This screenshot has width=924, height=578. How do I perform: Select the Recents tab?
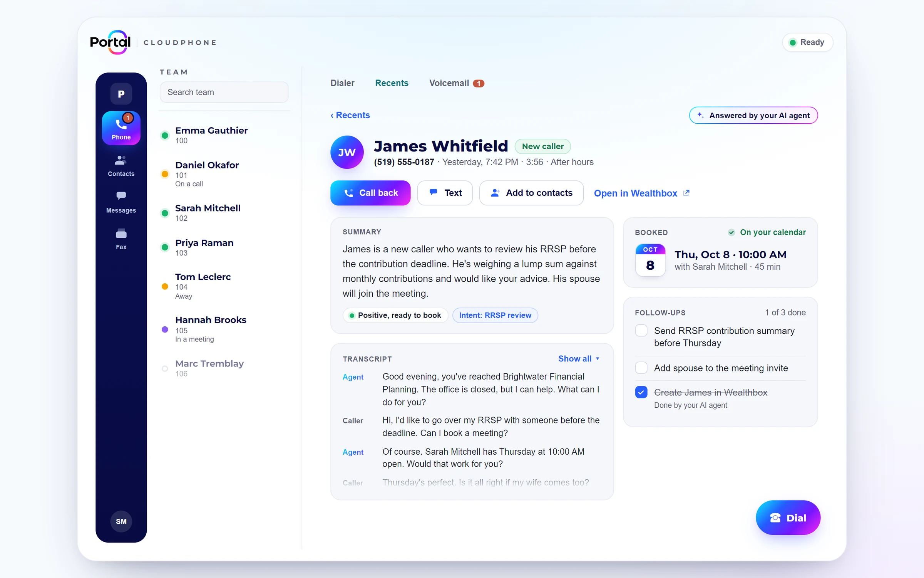click(392, 83)
